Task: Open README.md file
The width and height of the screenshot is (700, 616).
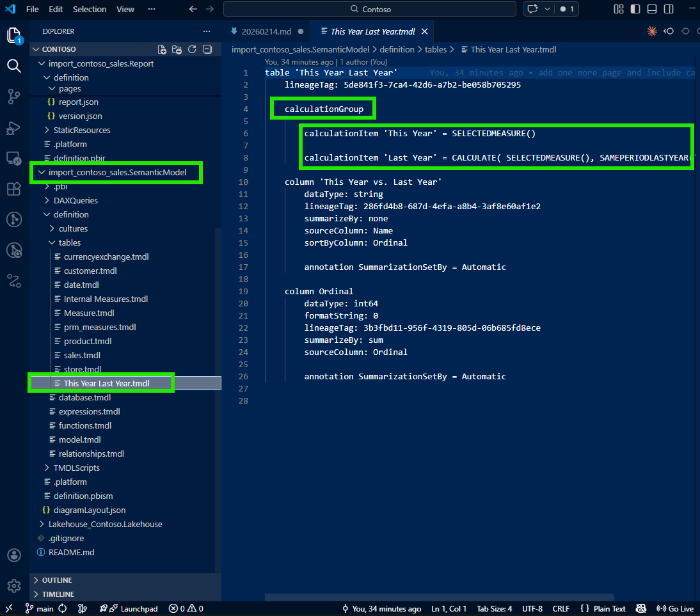Action: [x=72, y=552]
